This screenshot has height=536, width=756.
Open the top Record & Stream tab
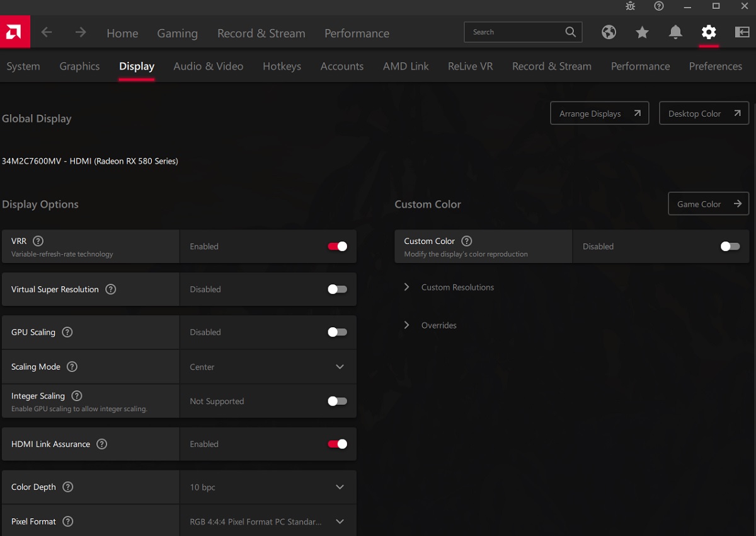pos(261,33)
